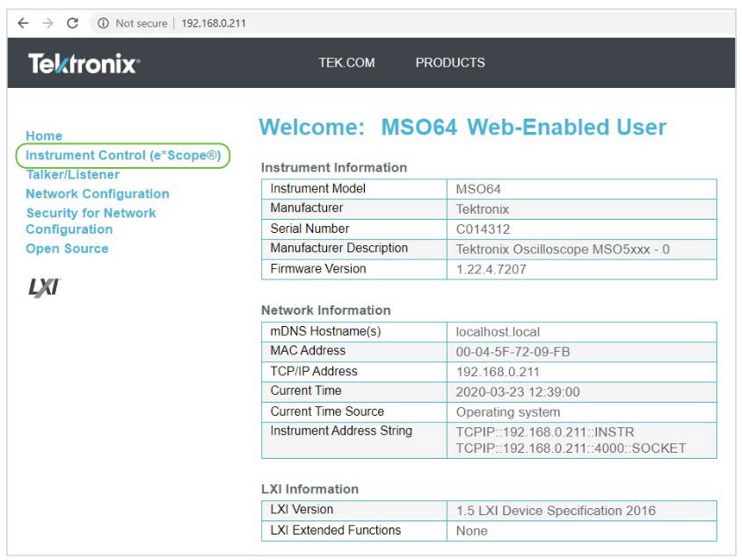The width and height of the screenshot is (742, 560).
Task: Click the Not secure info icon
Action: point(103,23)
